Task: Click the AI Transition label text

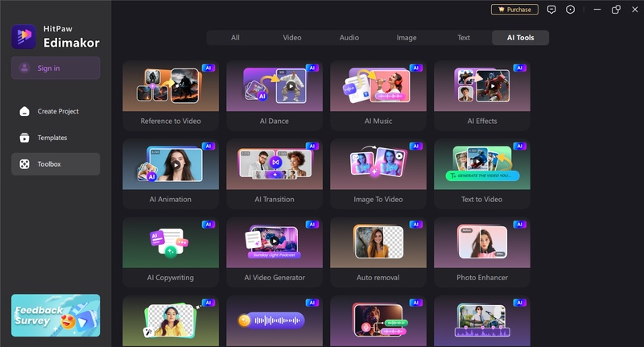Action: [x=275, y=199]
